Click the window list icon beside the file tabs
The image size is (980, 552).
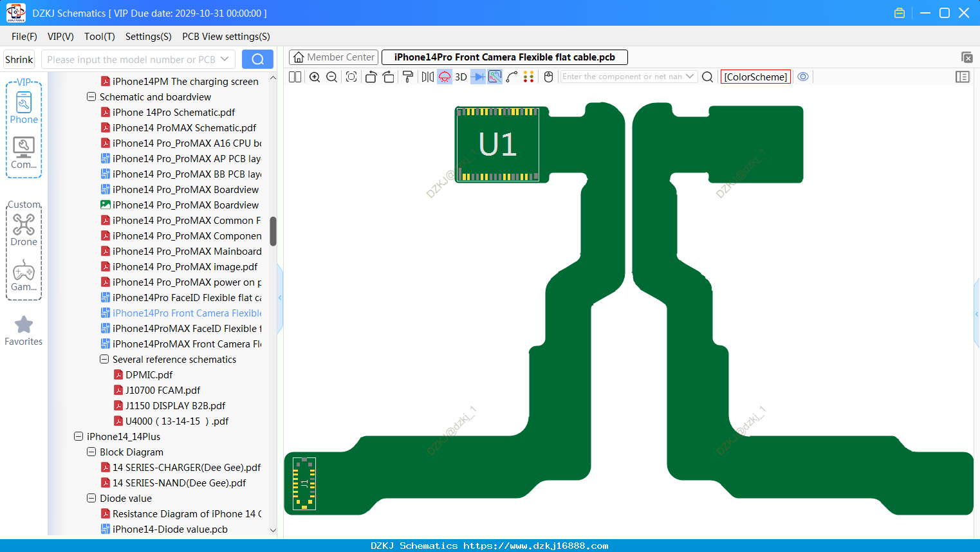(966, 57)
